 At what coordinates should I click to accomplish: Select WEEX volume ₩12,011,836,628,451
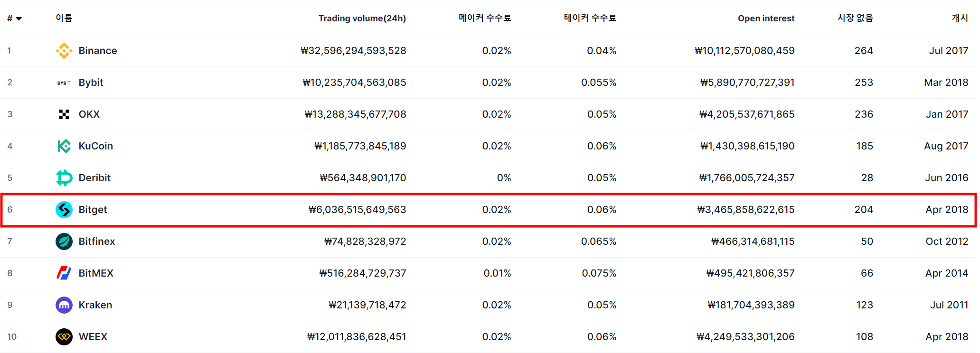[x=357, y=337]
